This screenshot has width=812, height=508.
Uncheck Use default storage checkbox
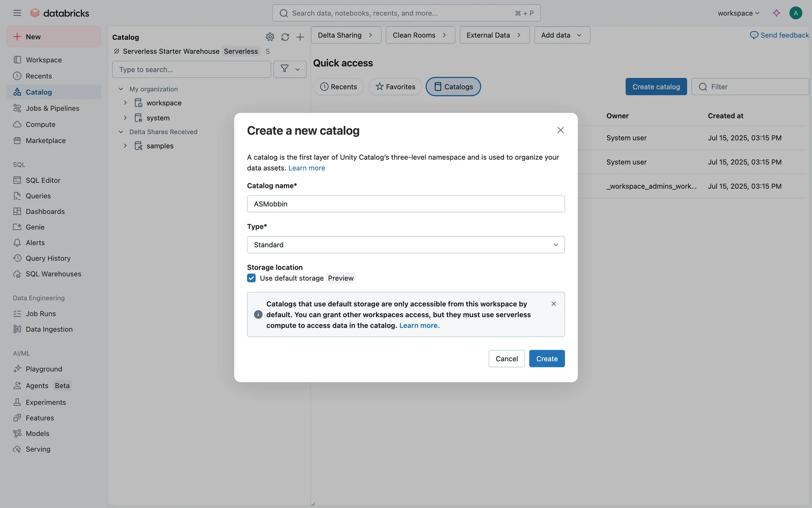[x=251, y=278]
